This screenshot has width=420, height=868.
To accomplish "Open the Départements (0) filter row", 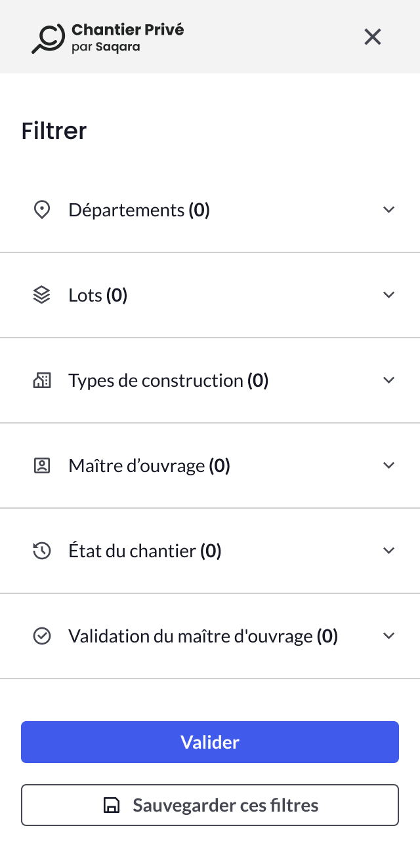I will click(x=139, y=210).
